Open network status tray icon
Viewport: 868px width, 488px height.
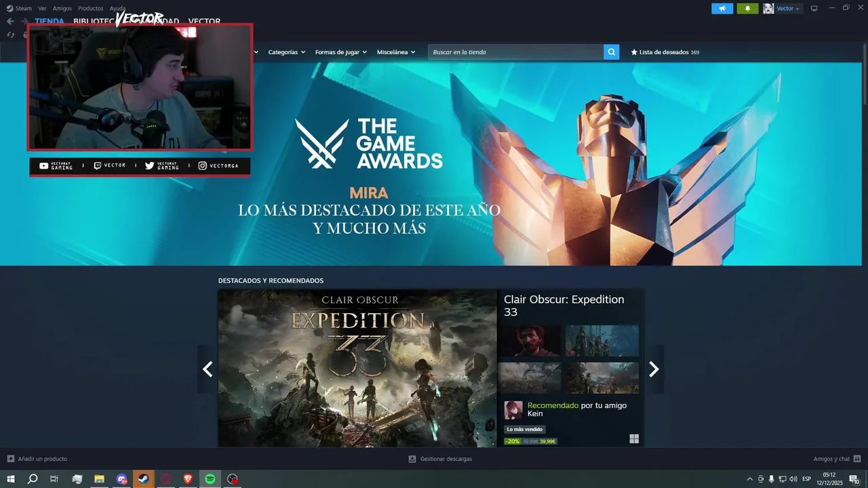[x=782, y=479]
